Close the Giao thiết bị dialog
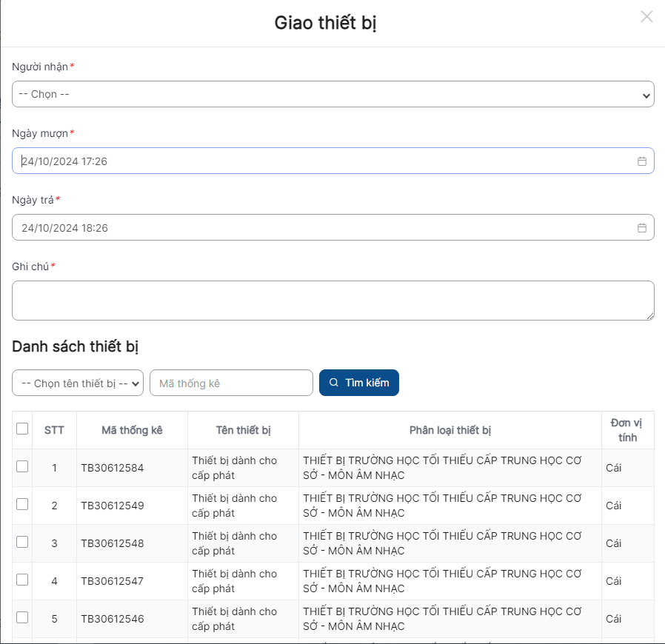 646,16
